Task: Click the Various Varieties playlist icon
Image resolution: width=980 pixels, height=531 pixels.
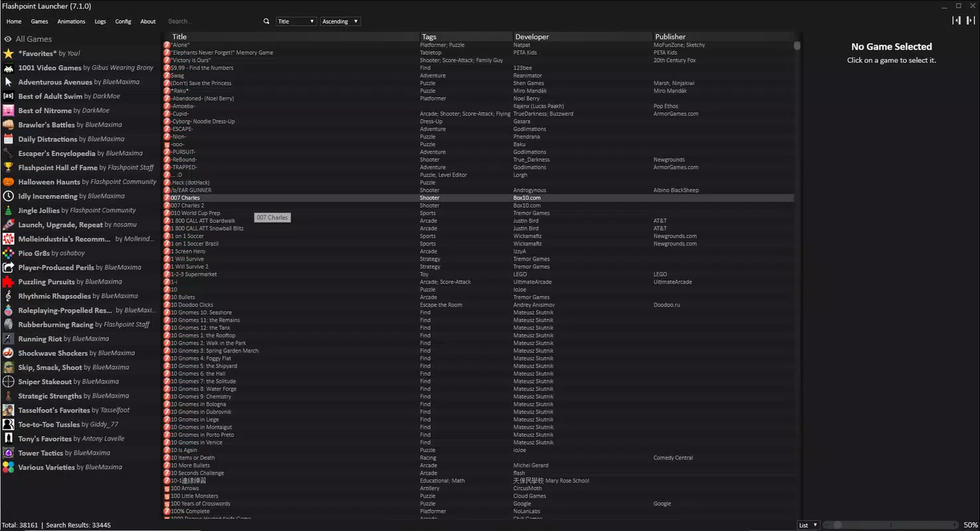Action: pos(8,467)
